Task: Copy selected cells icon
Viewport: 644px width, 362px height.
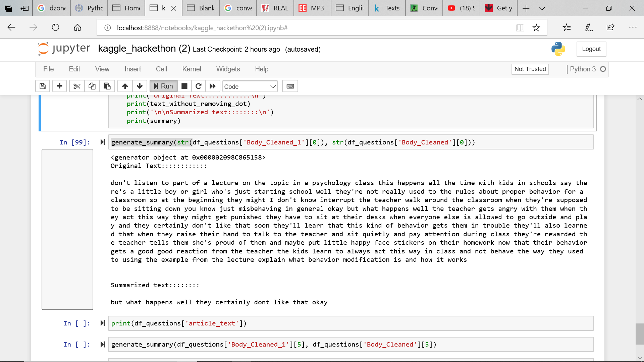Action: click(x=92, y=86)
